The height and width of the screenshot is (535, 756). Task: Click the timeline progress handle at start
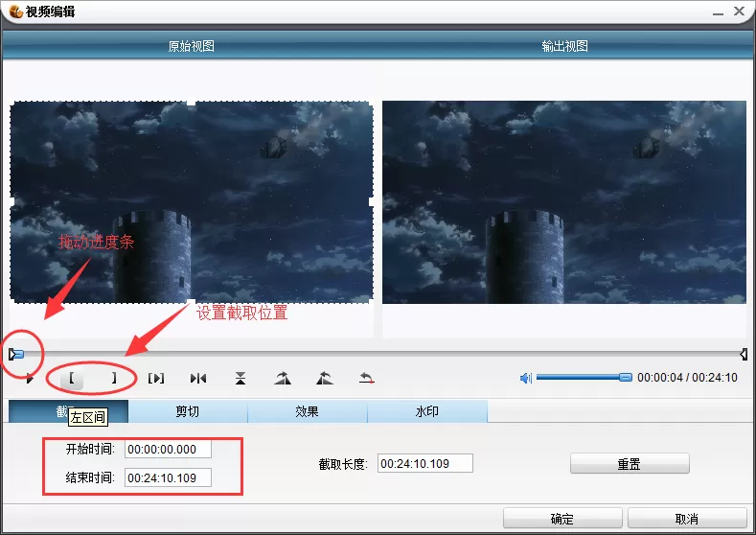point(16,355)
